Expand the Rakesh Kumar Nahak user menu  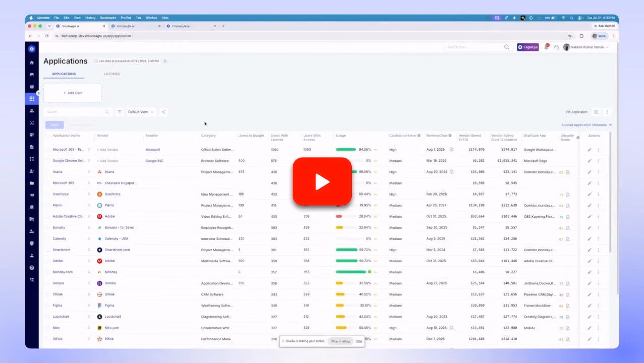point(586,47)
